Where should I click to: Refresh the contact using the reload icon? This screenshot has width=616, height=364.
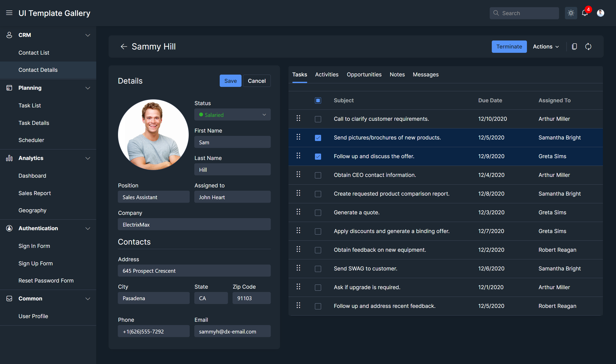click(x=588, y=46)
